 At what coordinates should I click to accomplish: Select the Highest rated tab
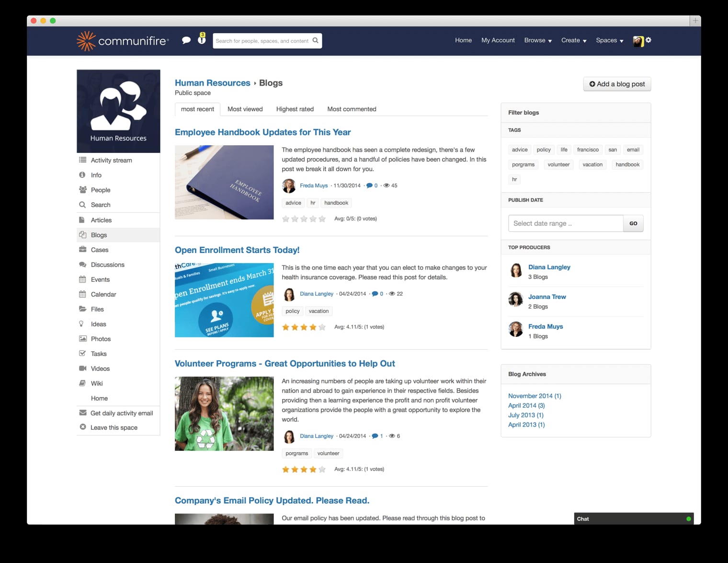[295, 109]
